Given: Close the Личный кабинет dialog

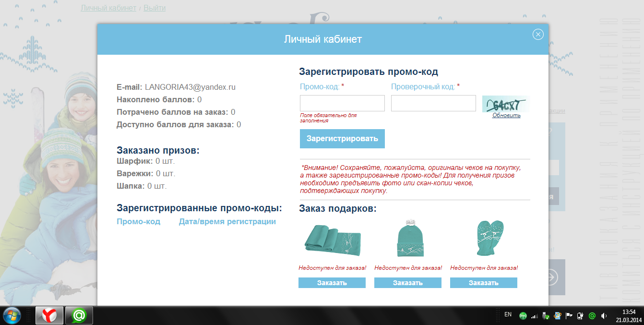Looking at the screenshot, I should [x=538, y=34].
